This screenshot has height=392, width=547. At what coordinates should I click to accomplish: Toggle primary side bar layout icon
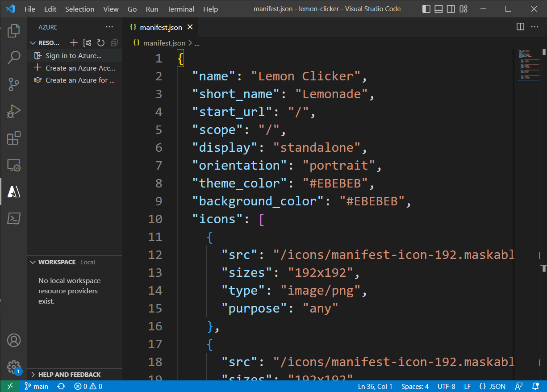point(426,9)
